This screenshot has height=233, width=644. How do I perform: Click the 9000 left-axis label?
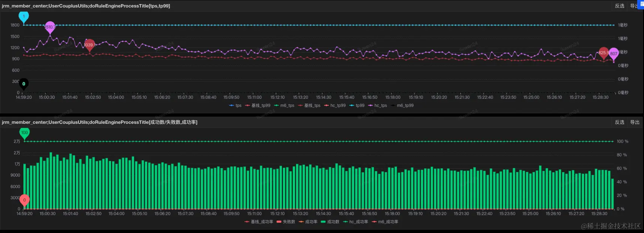(x=15, y=175)
